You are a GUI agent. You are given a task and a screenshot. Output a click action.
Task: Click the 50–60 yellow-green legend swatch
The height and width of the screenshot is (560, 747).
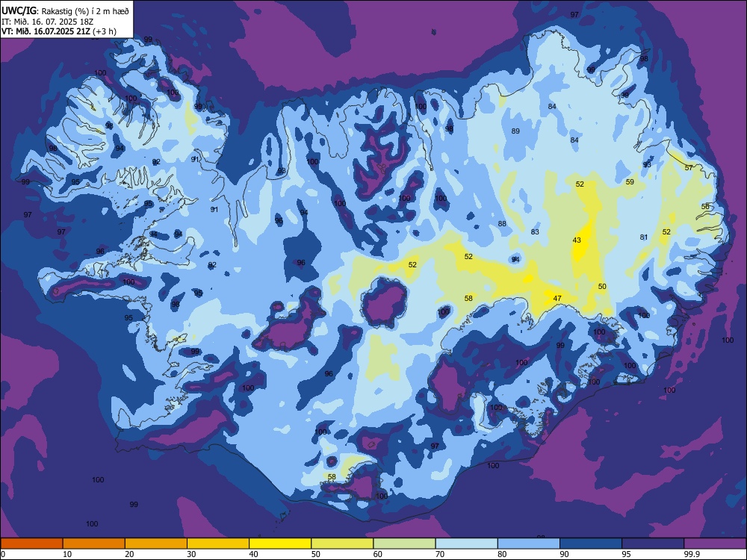click(x=342, y=544)
